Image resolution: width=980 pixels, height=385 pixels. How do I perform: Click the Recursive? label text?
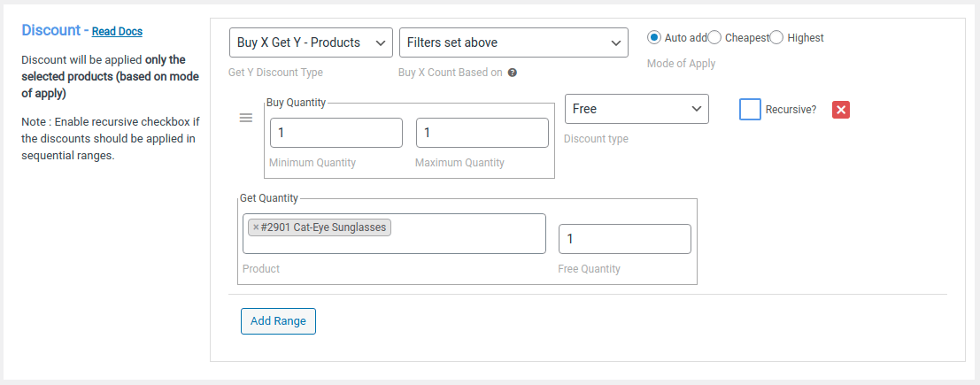(792, 111)
